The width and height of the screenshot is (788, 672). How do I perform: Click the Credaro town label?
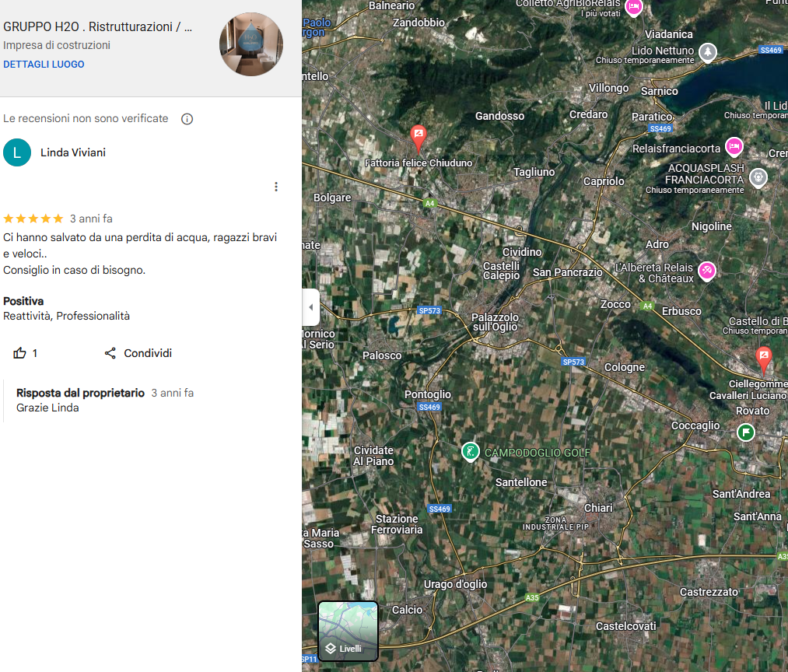pyautogui.click(x=589, y=114)
